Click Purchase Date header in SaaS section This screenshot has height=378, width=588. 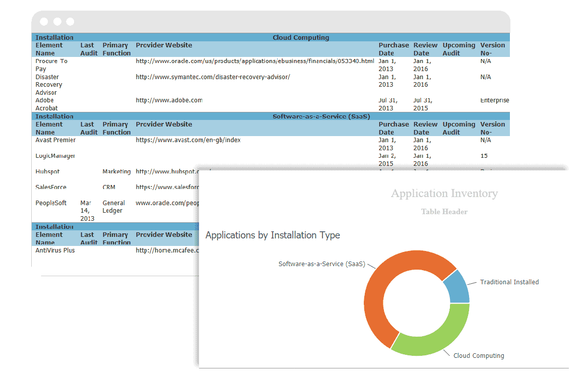pos(394,128)
